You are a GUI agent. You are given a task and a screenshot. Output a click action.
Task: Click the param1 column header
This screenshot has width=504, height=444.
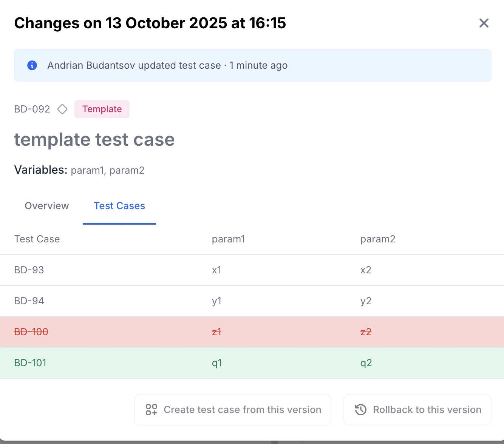point(228,239)
